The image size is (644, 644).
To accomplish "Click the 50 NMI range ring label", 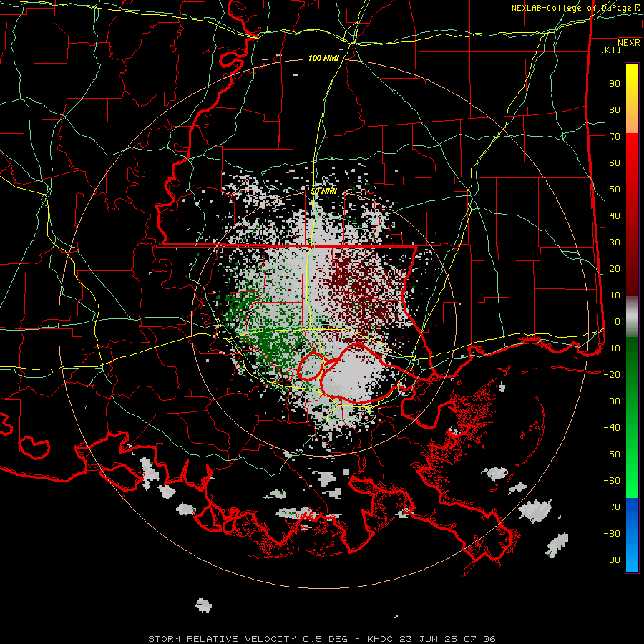I will 323,191.
